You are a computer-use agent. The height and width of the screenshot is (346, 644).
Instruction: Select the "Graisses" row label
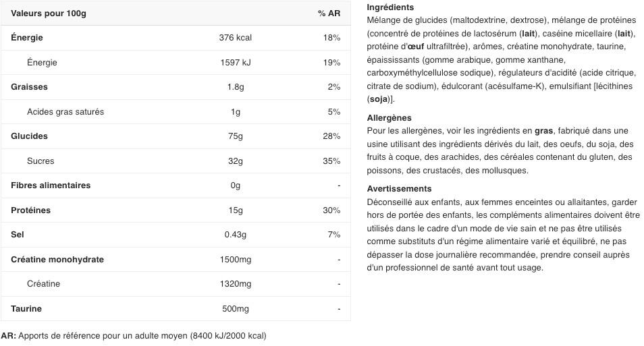point(29,87)
